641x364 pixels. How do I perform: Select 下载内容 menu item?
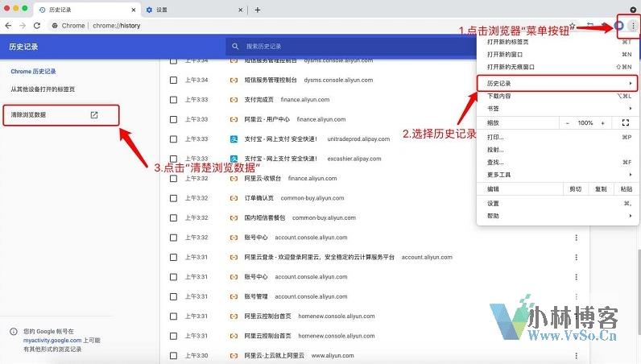558,96
